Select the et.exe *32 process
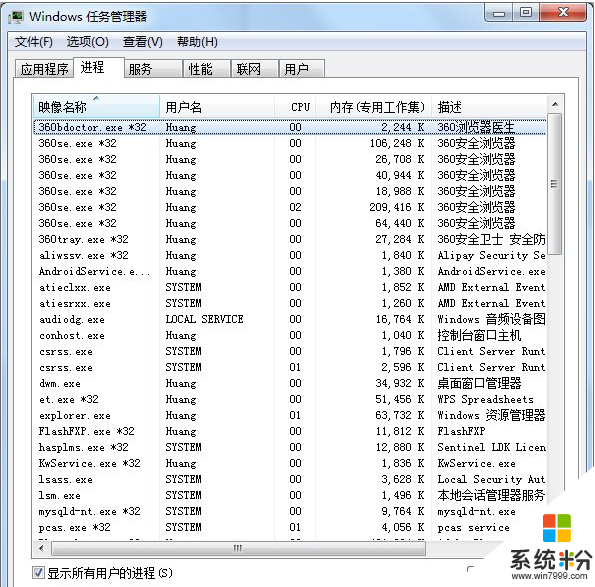This screenshot has width=595, height=587. [290, 399]
